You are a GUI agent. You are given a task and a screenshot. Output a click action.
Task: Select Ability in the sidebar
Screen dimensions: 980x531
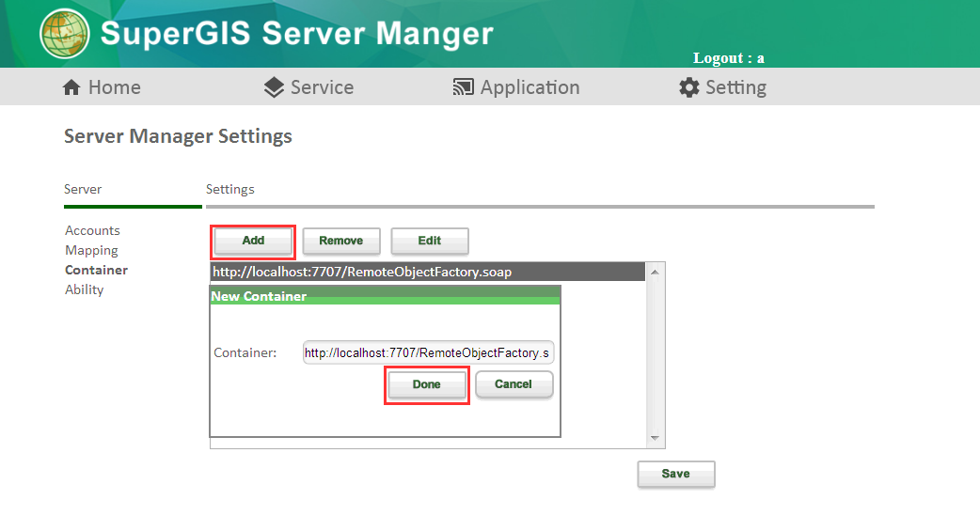(85, 289)
